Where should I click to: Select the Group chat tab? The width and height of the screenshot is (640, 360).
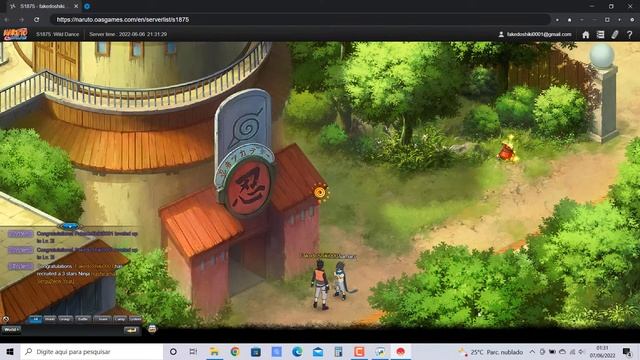[x=65, y=319]
